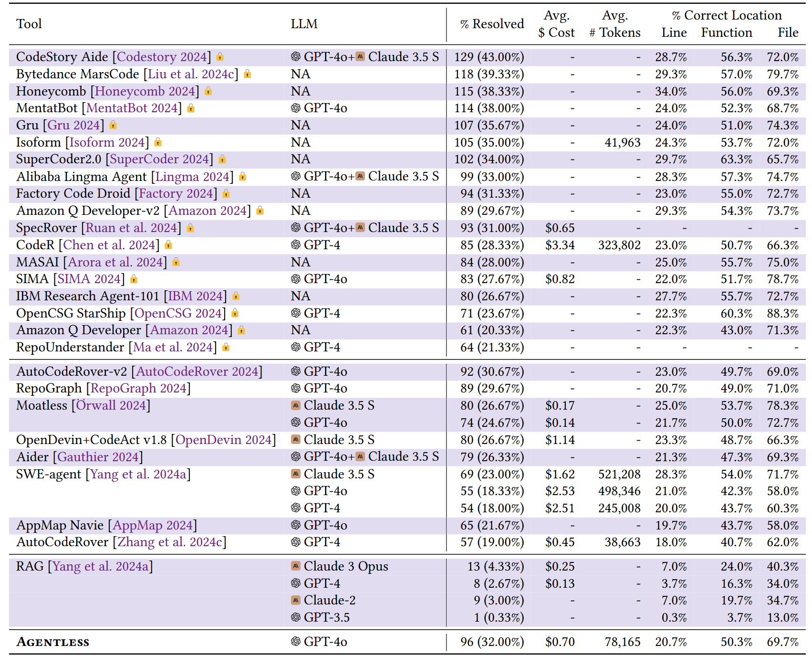Click the lock icon beside OpenCSG StarShip
The width and height of the screenshot is (812, 656).
[x=235, y=313]
